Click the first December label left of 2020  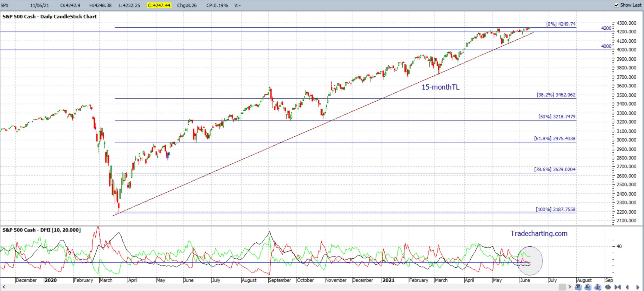pos(26,280)
